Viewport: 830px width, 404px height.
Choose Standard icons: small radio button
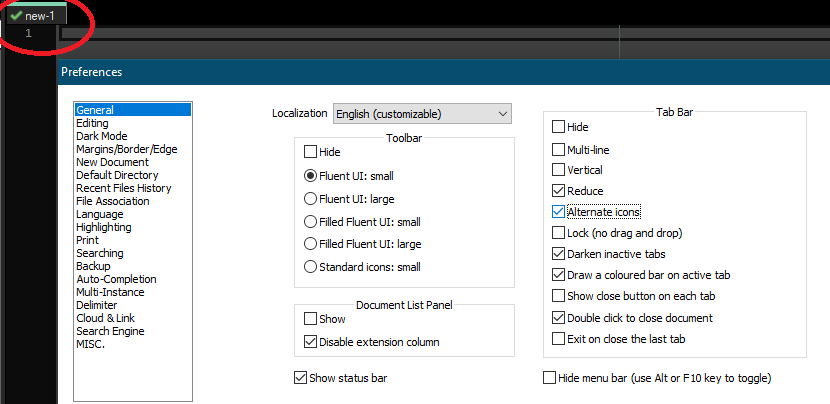pos(311,267)
